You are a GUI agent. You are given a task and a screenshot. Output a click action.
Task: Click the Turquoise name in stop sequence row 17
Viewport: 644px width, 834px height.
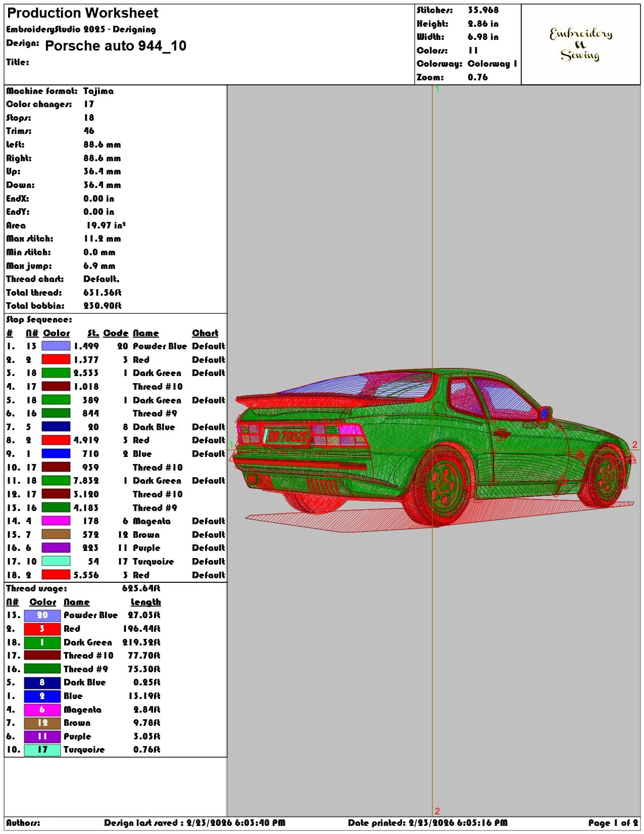point(153,562)
